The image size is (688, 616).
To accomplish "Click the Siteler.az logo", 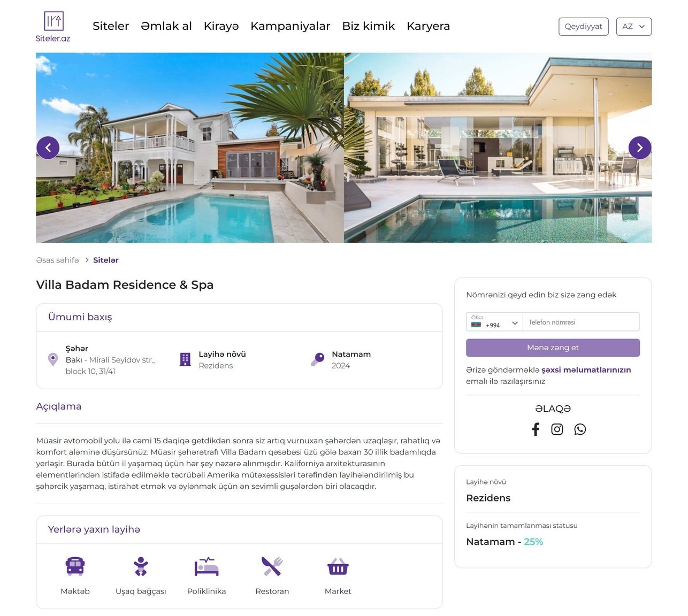I will (x=53, y=27).
